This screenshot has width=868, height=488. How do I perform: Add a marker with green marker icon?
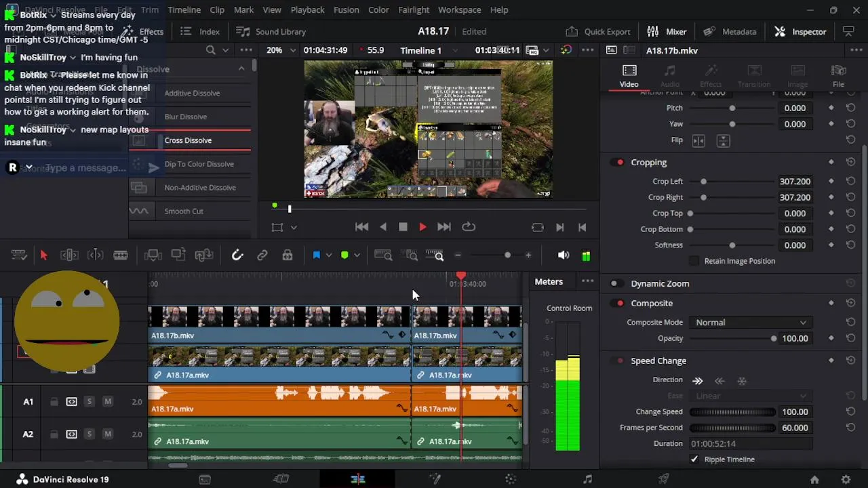344,256
